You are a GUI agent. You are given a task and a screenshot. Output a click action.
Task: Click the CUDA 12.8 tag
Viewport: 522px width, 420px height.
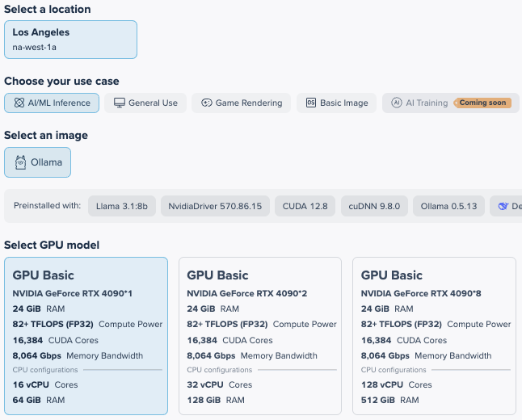(x=305, y=207)
